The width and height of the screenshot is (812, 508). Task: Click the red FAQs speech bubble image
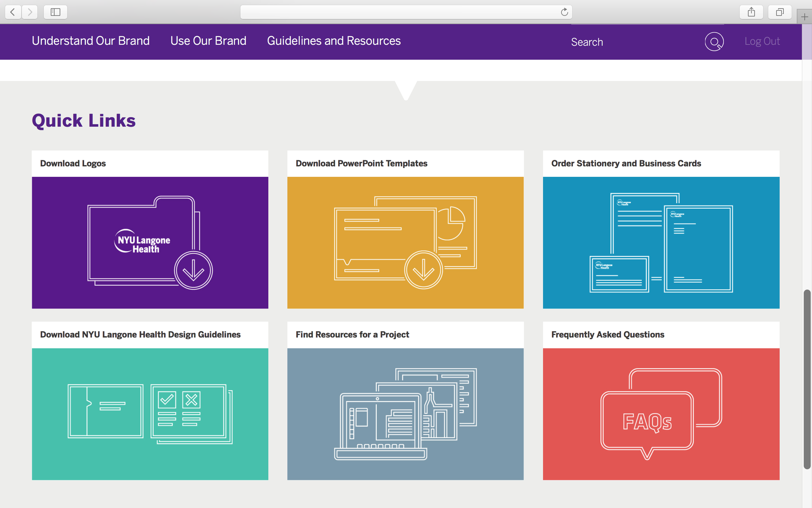661,414
